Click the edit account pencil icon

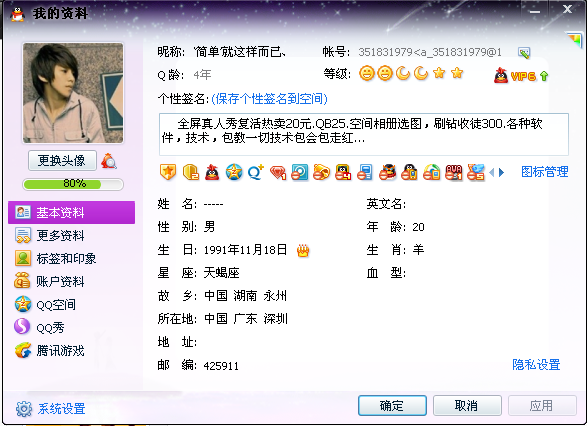click(x=524, y=53)
